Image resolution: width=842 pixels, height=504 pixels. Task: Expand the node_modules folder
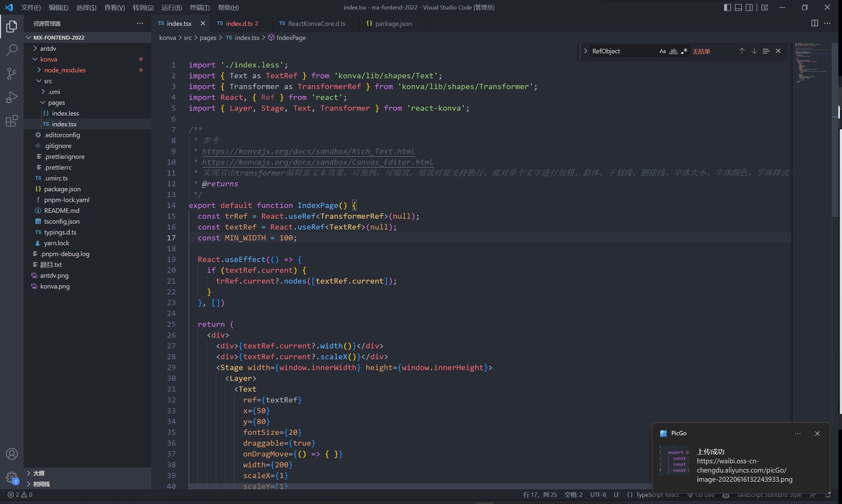65,70
